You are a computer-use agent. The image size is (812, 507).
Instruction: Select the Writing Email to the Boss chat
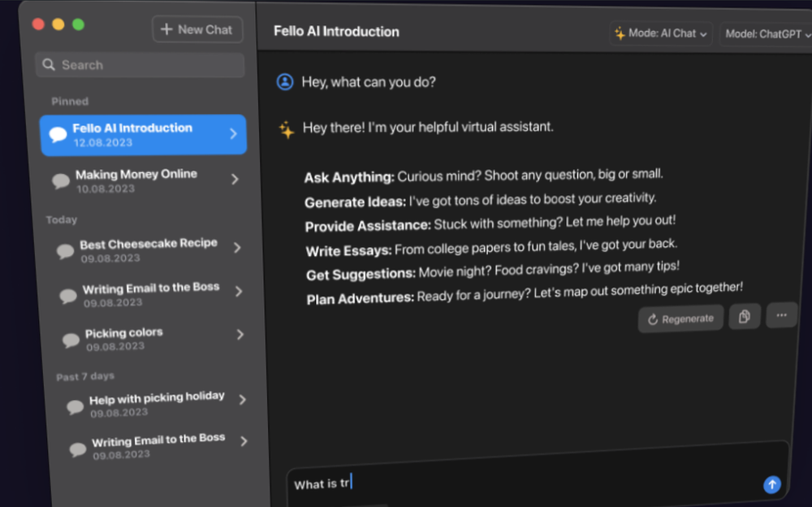click(x=146, y=292)
